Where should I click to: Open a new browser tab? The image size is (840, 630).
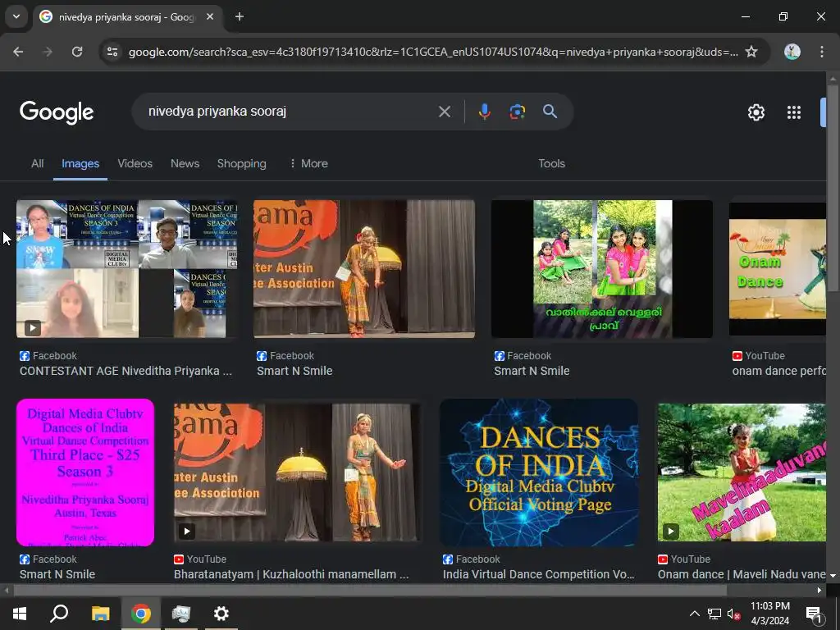(240, 16)
